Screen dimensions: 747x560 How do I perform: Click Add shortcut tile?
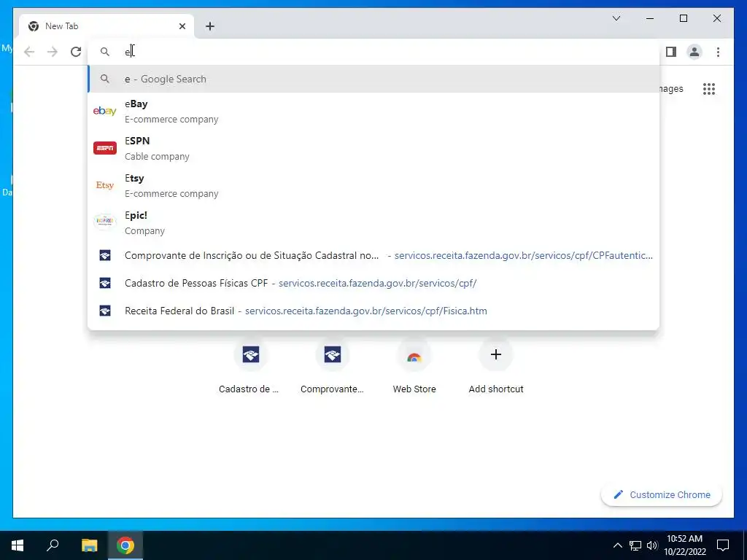496,367
